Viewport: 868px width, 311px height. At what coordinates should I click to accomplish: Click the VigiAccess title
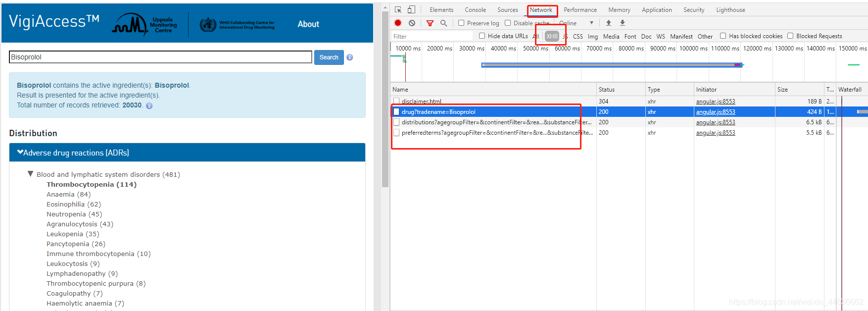click(x=54, y=21)
